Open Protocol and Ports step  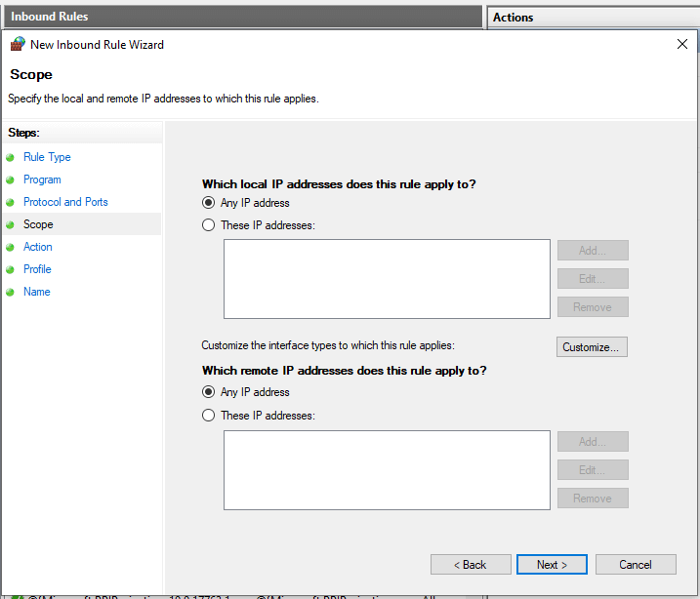tap(65, 202)
